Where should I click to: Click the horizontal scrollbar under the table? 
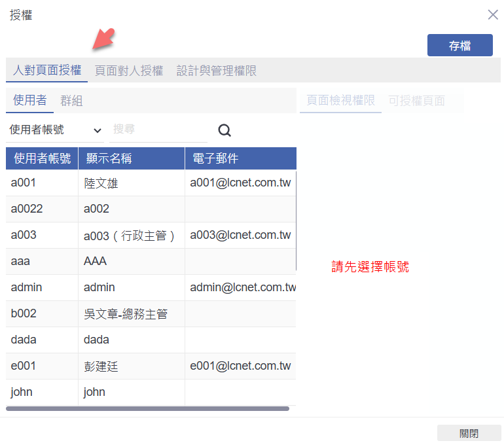147,408
